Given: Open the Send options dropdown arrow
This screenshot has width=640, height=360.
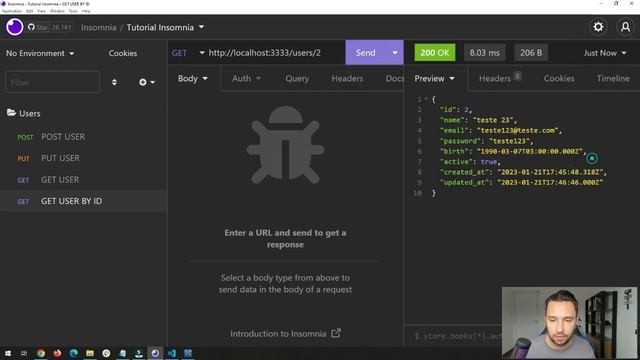Looking at the screenshot, I should pyautogui.click(x=395, y=53).
